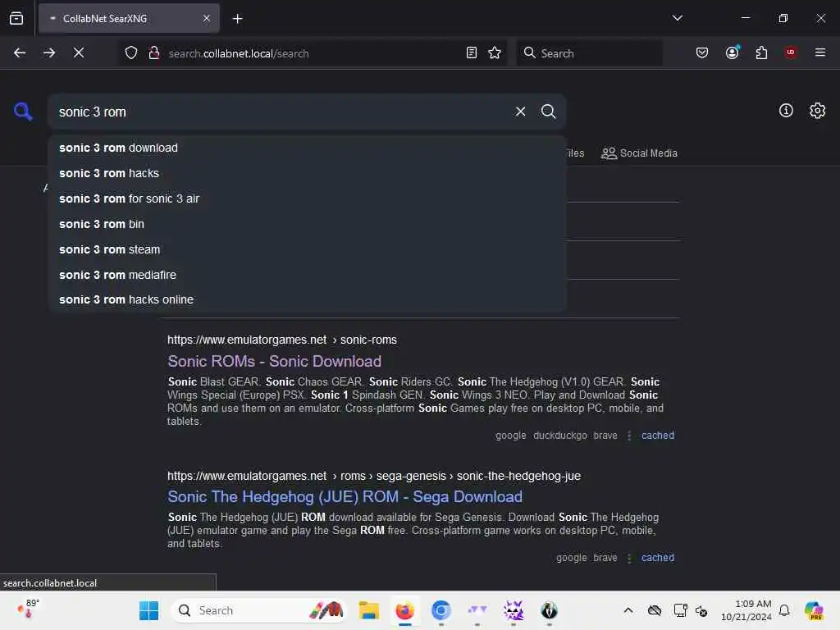This screenshot has width=840, height=630.
Task: List all open tabs dropdown
Action: pos(677,18)
